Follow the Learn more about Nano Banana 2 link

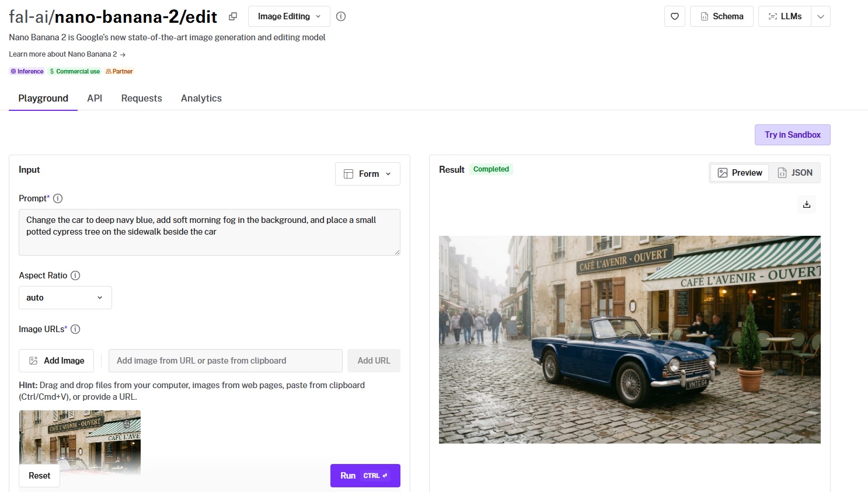pos(67,54)
